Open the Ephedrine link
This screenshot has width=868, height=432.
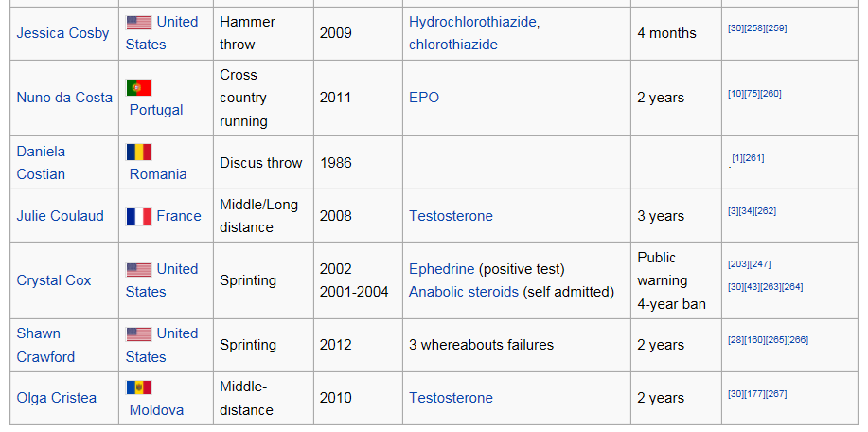pos(442,269)
